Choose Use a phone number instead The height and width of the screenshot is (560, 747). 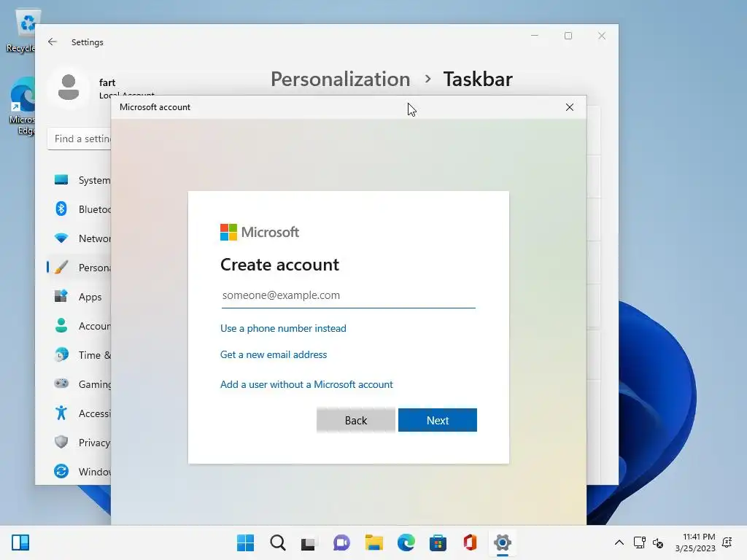tap(283, 328)
